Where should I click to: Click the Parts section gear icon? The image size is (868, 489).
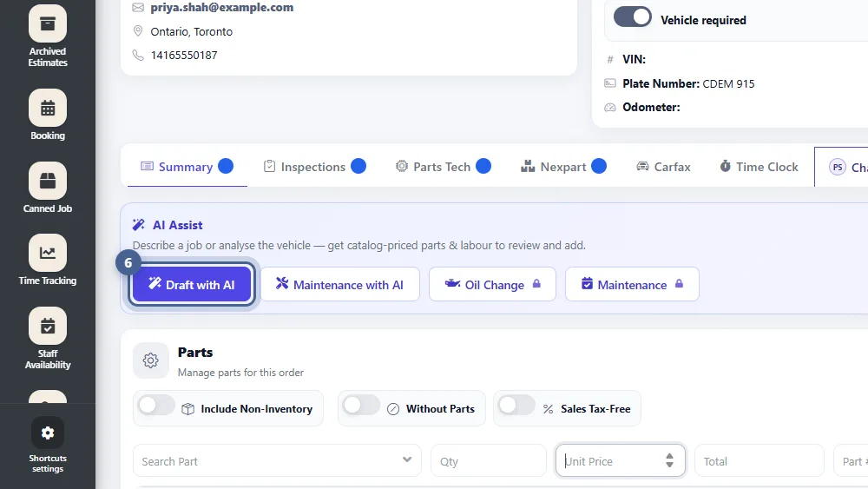tap(150, 360)
